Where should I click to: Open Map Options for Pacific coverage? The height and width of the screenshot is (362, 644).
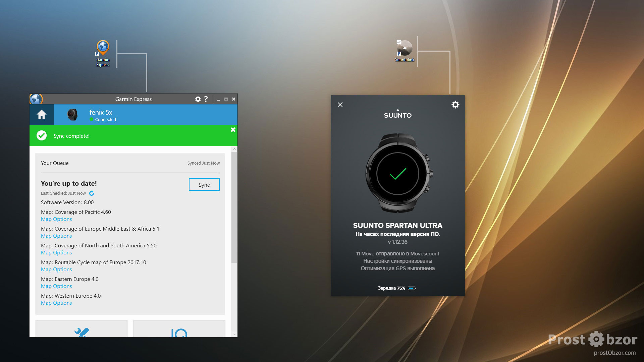tap(56, 219)
